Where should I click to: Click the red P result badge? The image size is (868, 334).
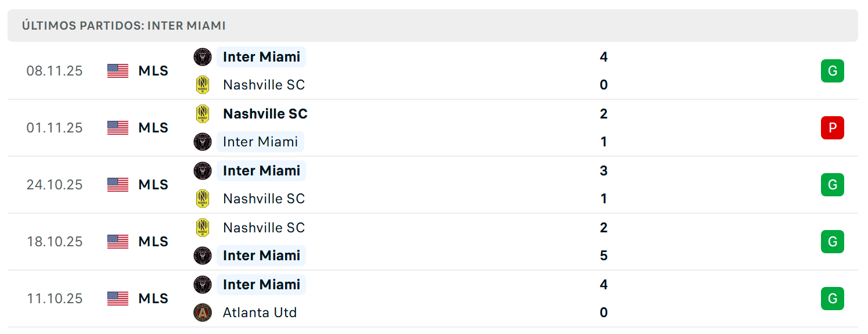click(832, 128)
